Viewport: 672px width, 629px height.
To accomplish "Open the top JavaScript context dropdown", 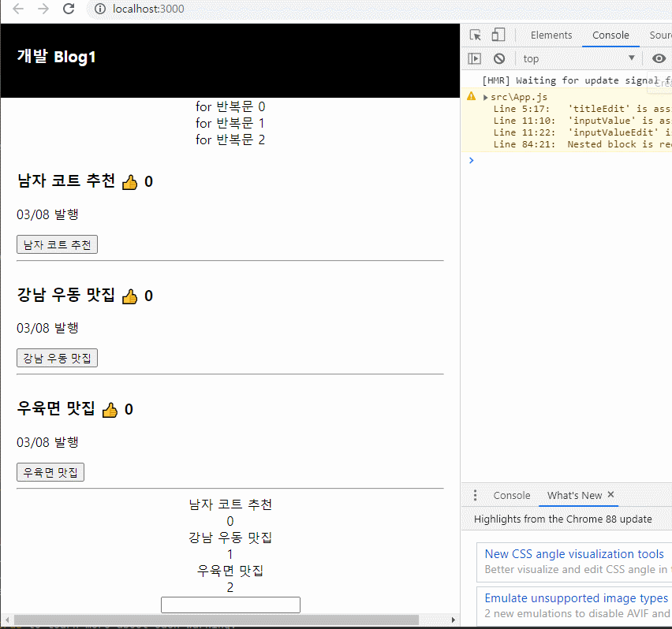I will click(x=579, y=58).
